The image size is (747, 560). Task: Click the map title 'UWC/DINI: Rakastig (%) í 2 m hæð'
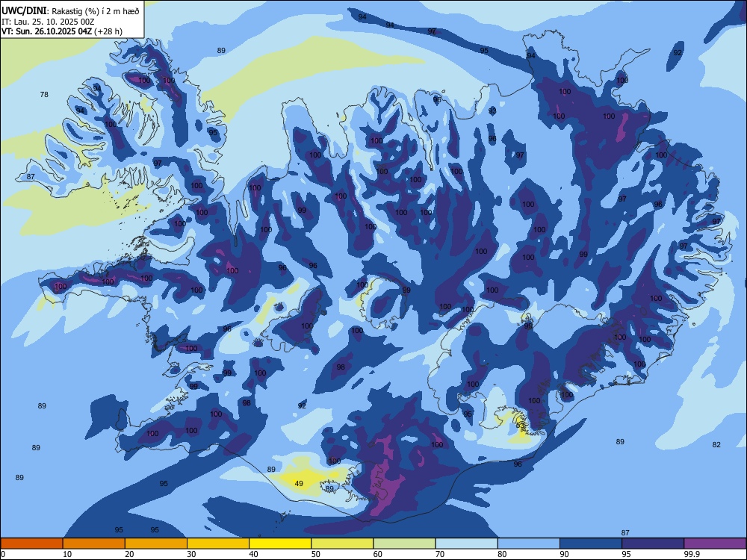click(70, 11)
